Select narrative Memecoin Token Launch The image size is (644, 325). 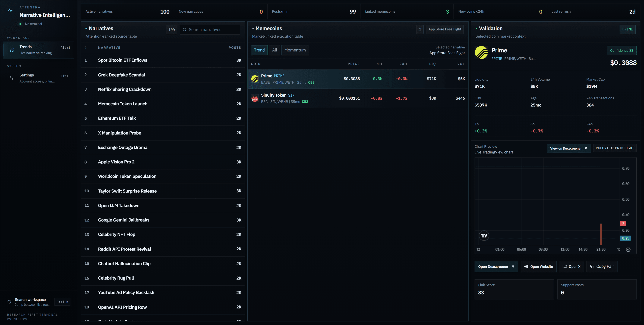click(163, 104)
